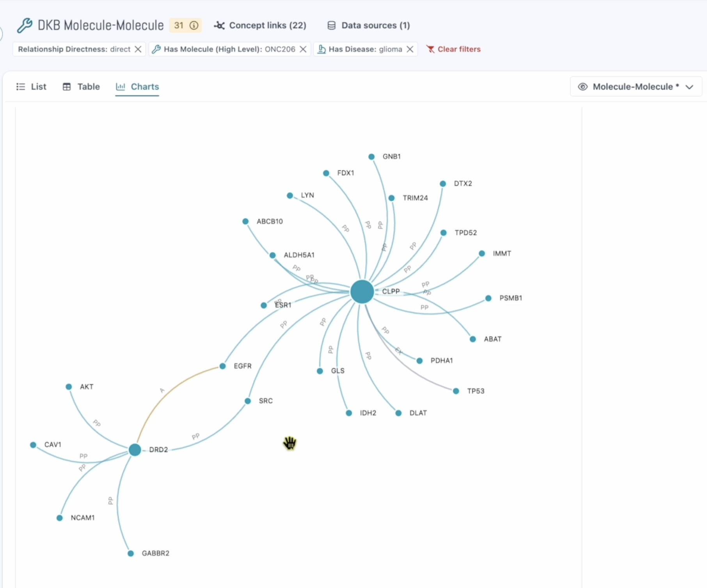The height and width of the screenshot is (588, 707).
Task: Click the PDHA1 node
Action: [419, 361]
